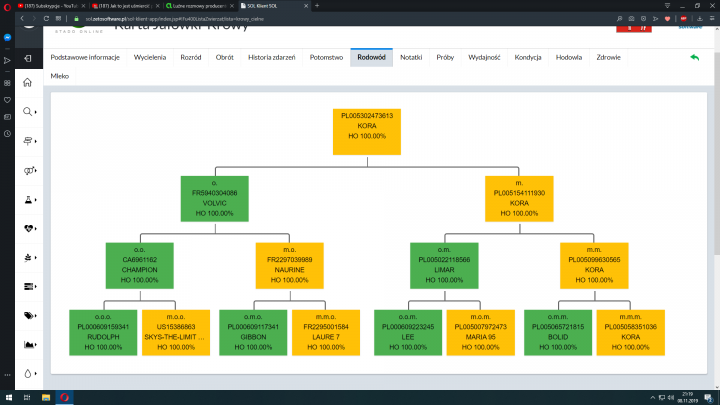
Task: Select the NAURINE pedigree node
Action: (x=288, y=265)
